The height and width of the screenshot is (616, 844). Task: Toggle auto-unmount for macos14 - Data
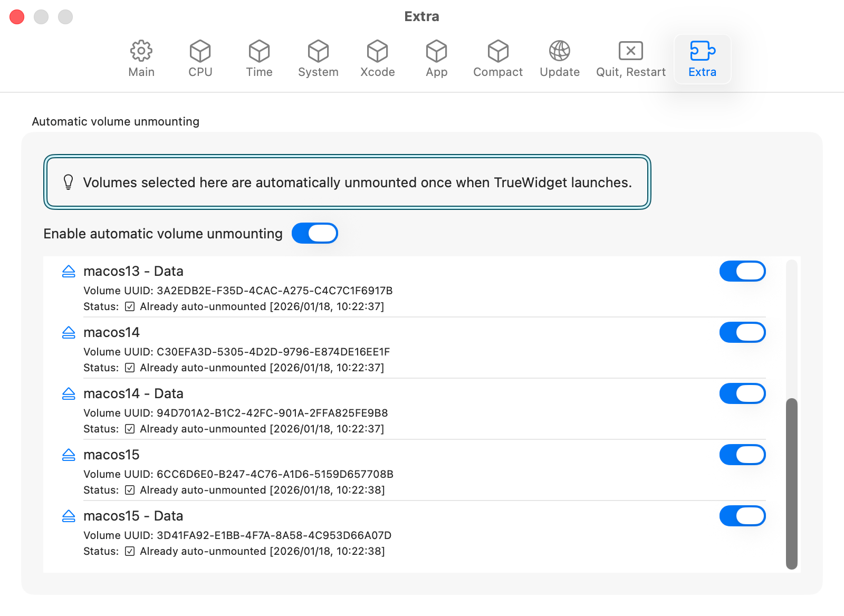[x=742, y=393]
